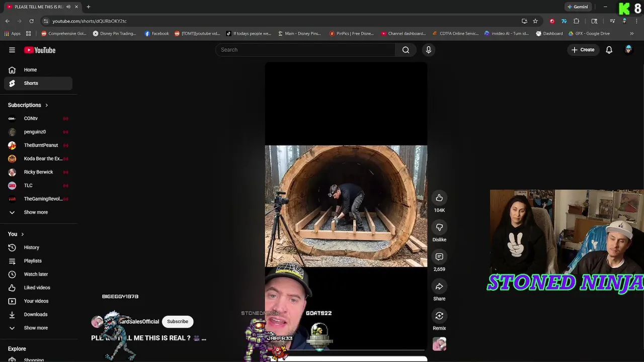Open the Apps bookmark shortcut
This screenshot has height=362, width=644.
pos(13,34)
